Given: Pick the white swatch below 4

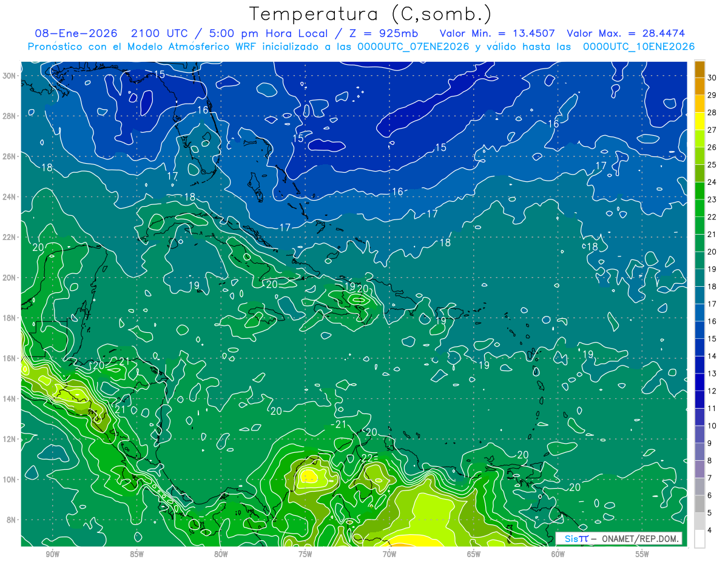Looking at the screenshot, I should (700, 539).
